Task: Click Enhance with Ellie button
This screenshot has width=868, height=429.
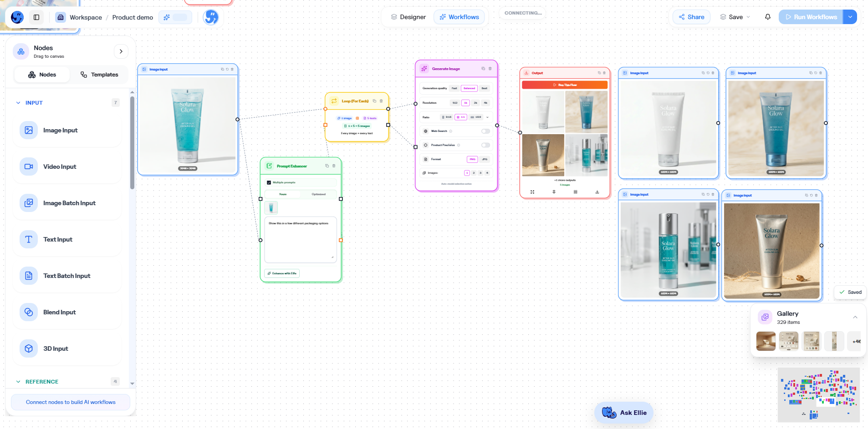Action: [x=282, y=273]
